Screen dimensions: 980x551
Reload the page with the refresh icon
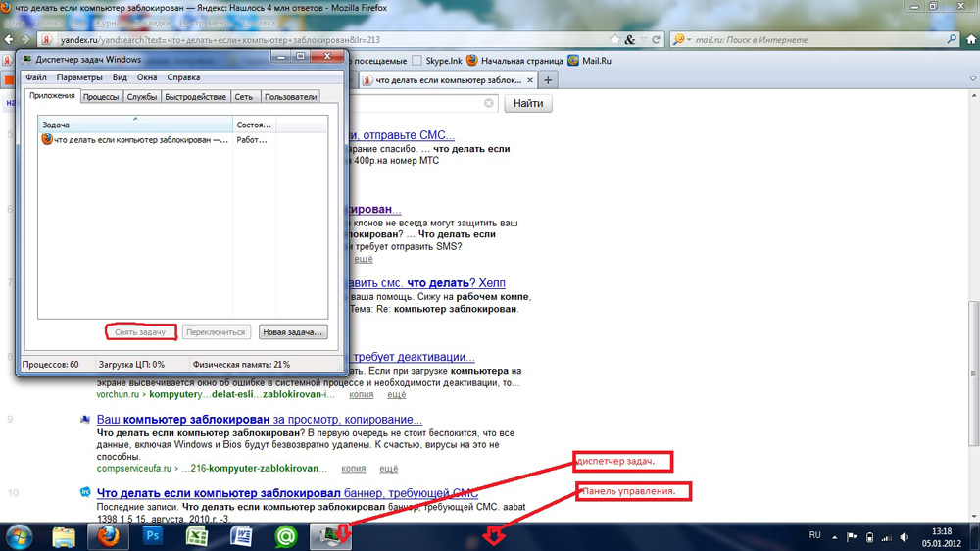click(x=657, y=39)
